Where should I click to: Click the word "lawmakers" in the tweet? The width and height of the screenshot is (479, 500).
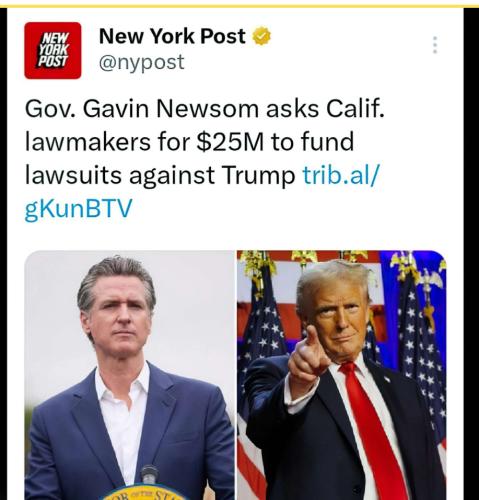pyautogui.click(x=88, y=142)
